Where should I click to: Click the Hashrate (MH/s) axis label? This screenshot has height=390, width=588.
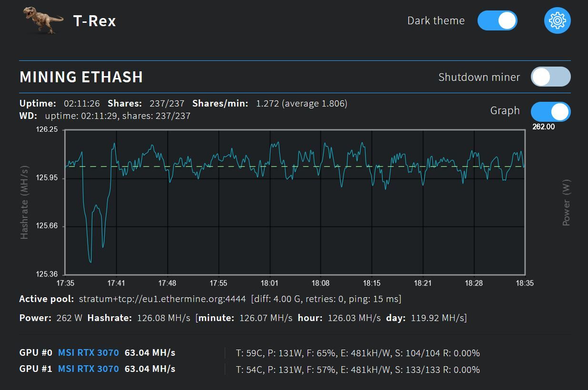(x=24, y=202)
